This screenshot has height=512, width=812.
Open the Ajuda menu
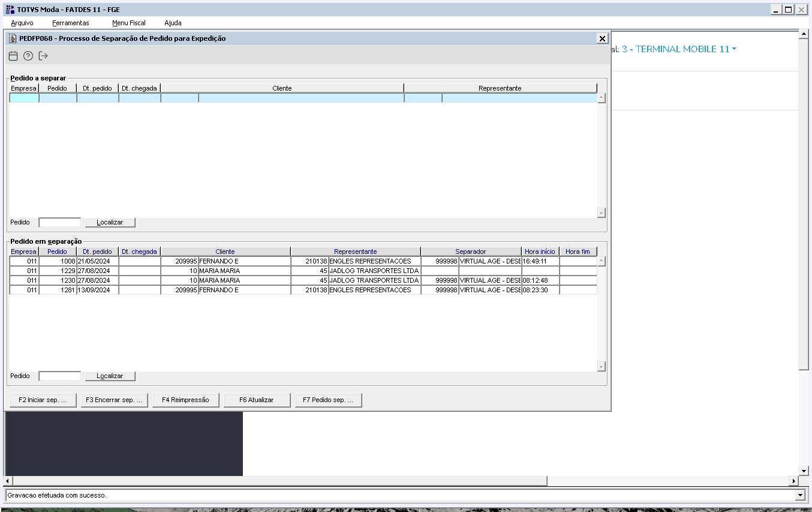coord(173,23)
